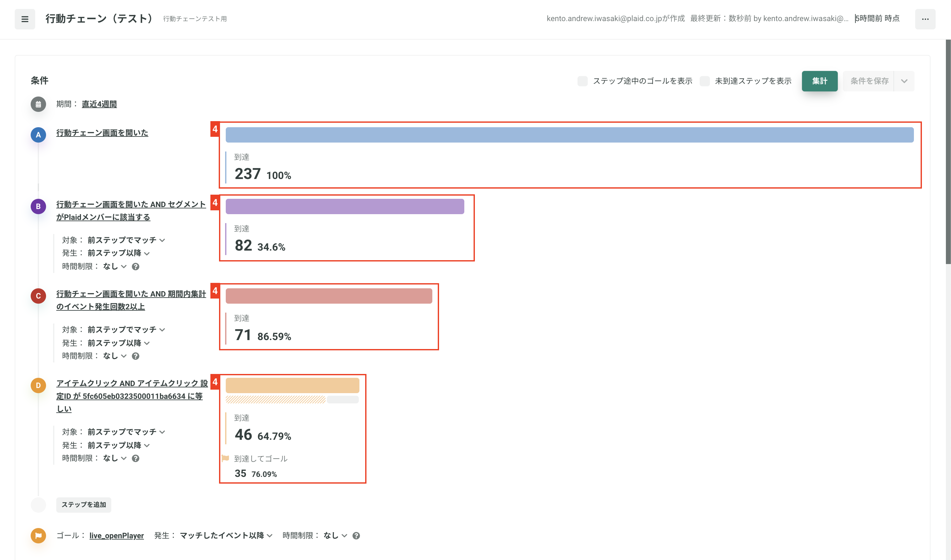Select step C circle badge
The height and width of the screenshot is (560, 951).
[x=38, y=296]
